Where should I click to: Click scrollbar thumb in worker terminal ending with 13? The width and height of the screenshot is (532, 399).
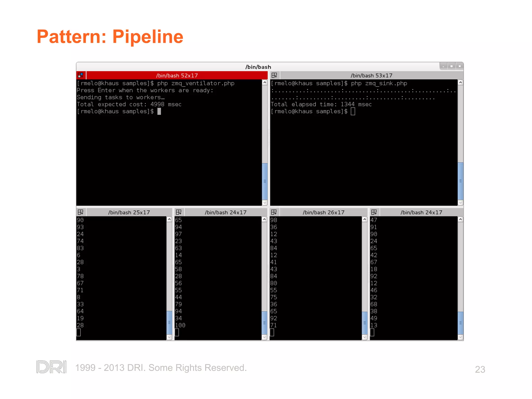460,323
